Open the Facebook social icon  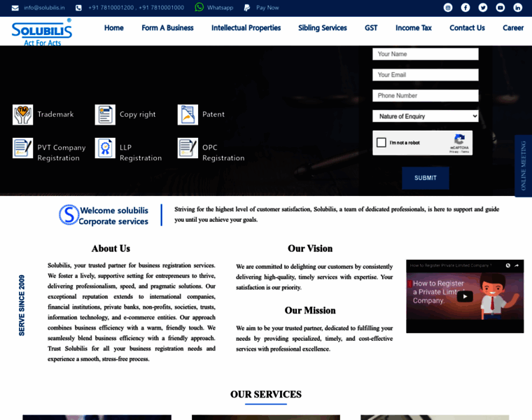pos(465,8)
